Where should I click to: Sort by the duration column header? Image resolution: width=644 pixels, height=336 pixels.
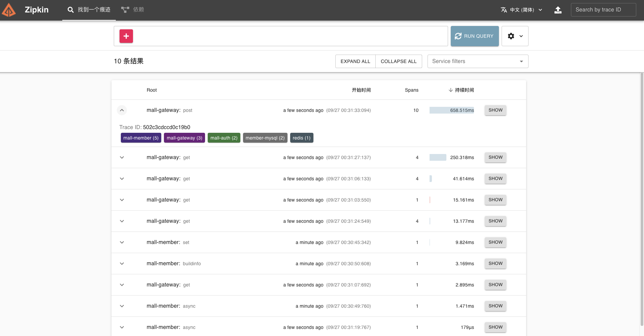(x=461, y=90)
